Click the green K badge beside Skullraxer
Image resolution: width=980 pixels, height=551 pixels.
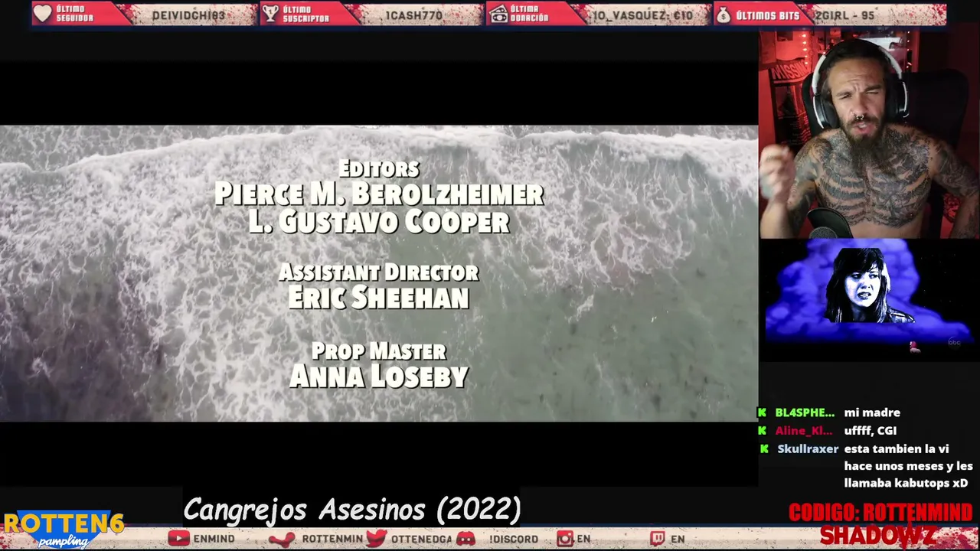(x=763, y=449)
